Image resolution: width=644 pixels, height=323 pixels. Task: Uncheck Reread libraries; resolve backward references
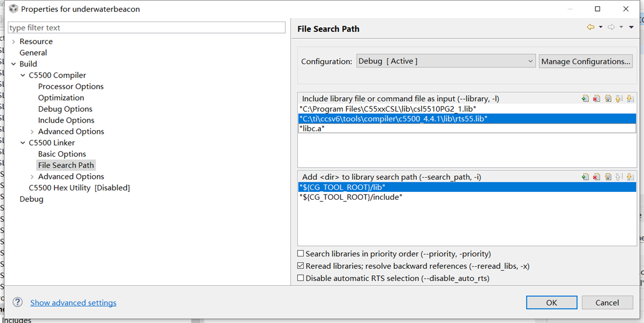click(x=301, y=266)
